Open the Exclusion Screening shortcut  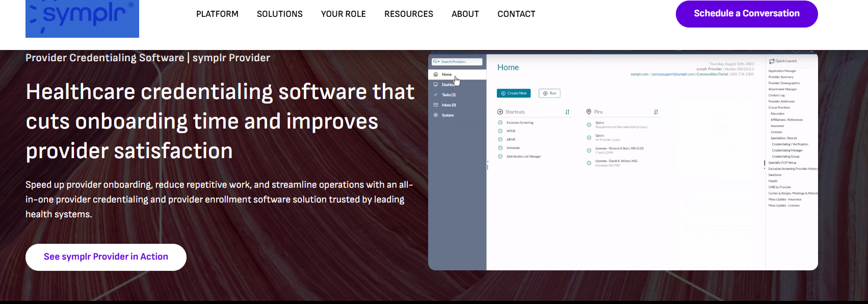point(520,123)
